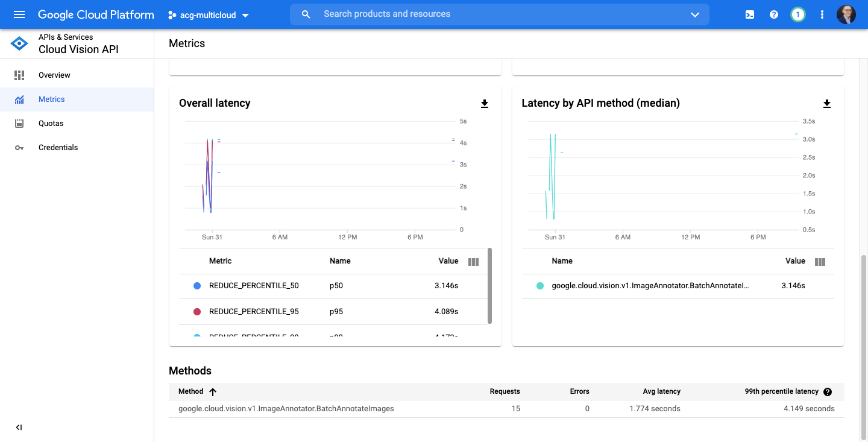Open Quotas page from sidebar
Image resolution: width=868 pixels, height=442 pixels.
point(77,124)
